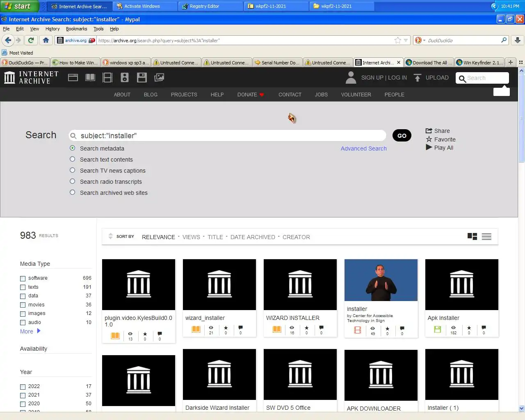Go to the browser Home page icon
Image resolution: width=525 pixels, height=420 pixels.
click(x=46, y=40)
